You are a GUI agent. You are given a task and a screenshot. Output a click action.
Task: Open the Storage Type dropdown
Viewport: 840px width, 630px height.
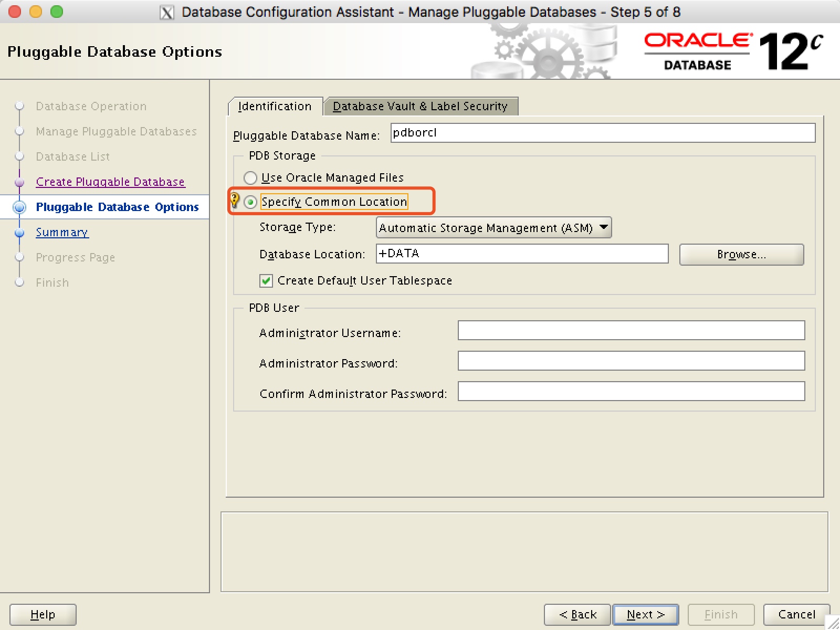[x=492, y=227]
